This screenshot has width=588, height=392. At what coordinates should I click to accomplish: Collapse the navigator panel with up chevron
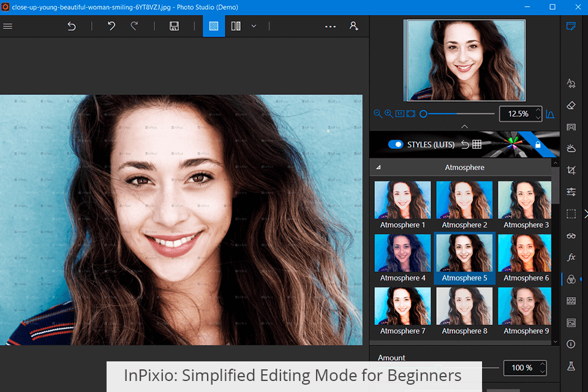(x=464, y=126)
